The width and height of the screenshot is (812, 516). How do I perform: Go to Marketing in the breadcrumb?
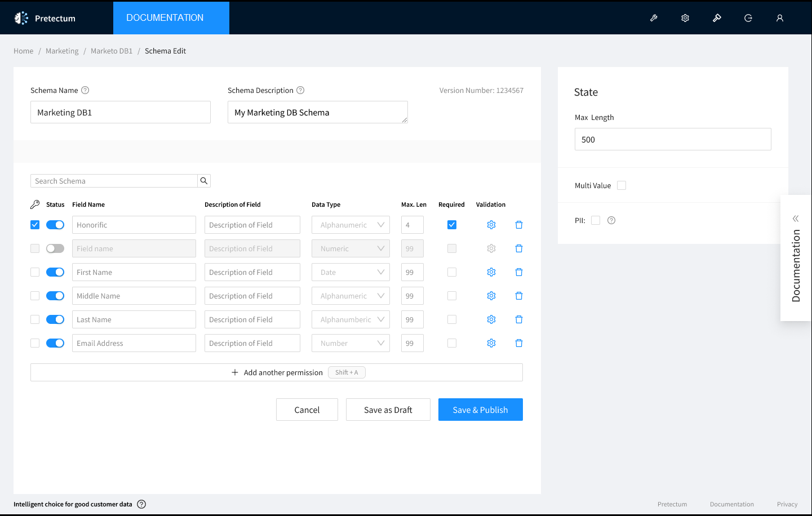point(62,51)
